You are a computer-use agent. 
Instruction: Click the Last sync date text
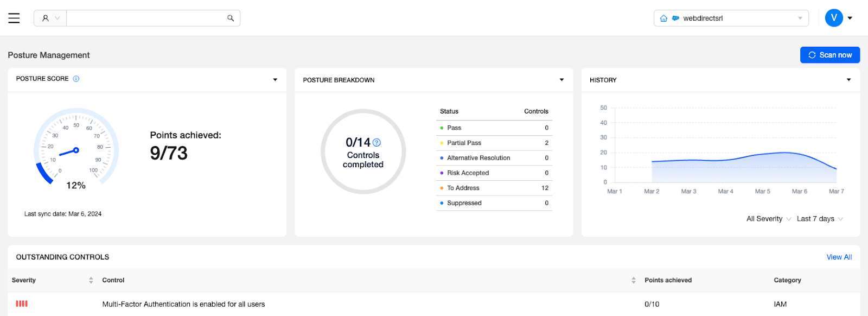pos(63,214)
